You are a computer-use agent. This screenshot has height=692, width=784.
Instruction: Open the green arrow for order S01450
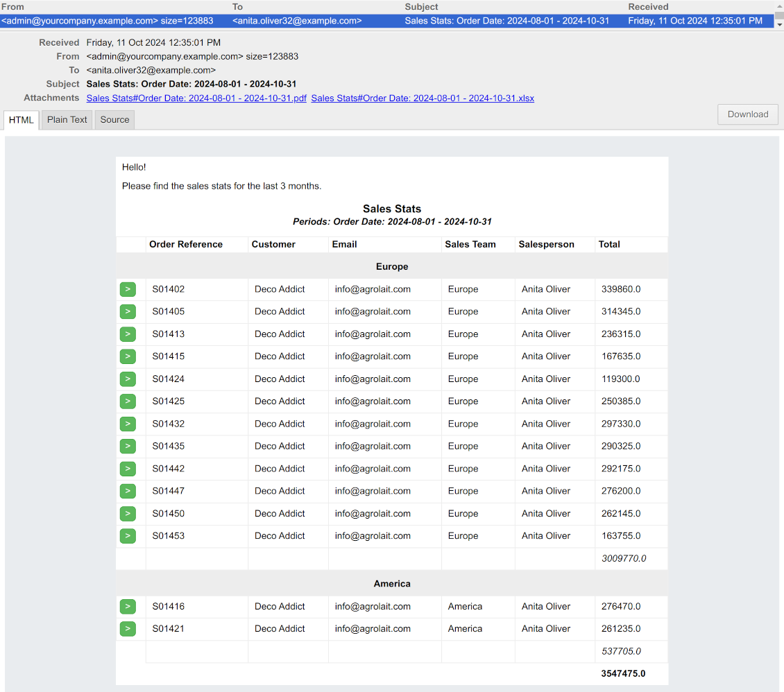128,514
